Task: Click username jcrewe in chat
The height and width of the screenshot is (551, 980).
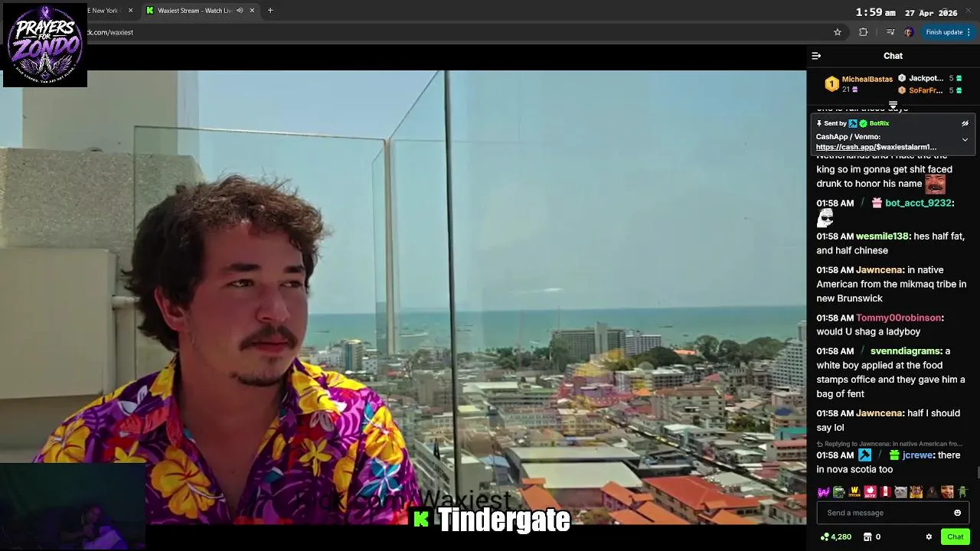Action: pos(917,455)
